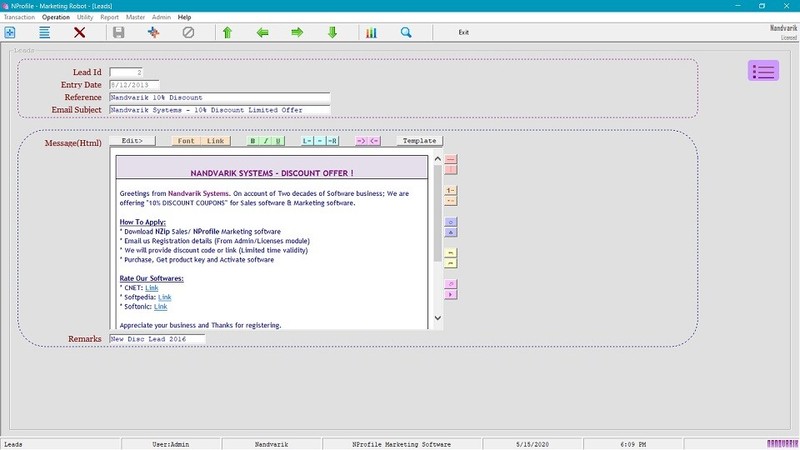Click the pink outdent <- button
800x450 pixels.
click(374, 141)
